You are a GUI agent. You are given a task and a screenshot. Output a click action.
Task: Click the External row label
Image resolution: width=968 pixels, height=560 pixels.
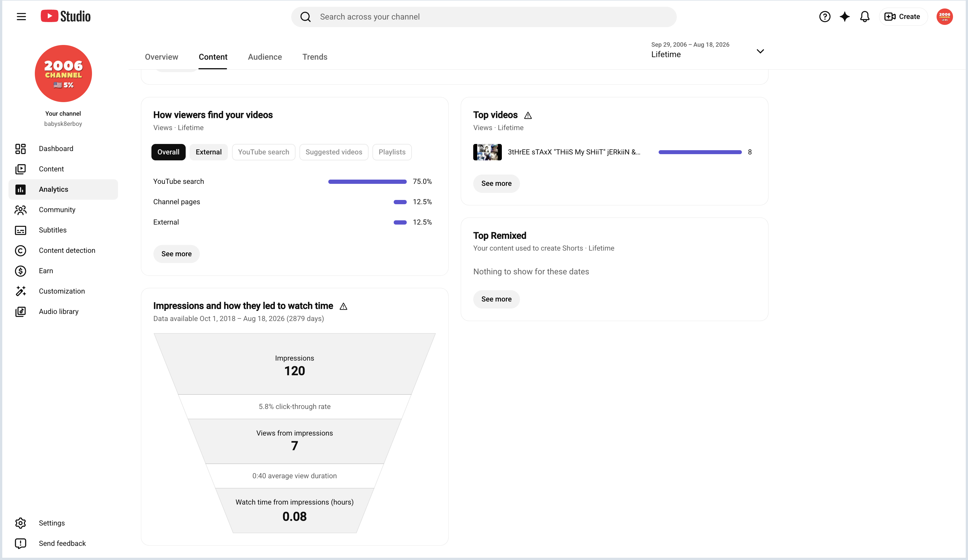pyautogui.click(x=166, y=222)
